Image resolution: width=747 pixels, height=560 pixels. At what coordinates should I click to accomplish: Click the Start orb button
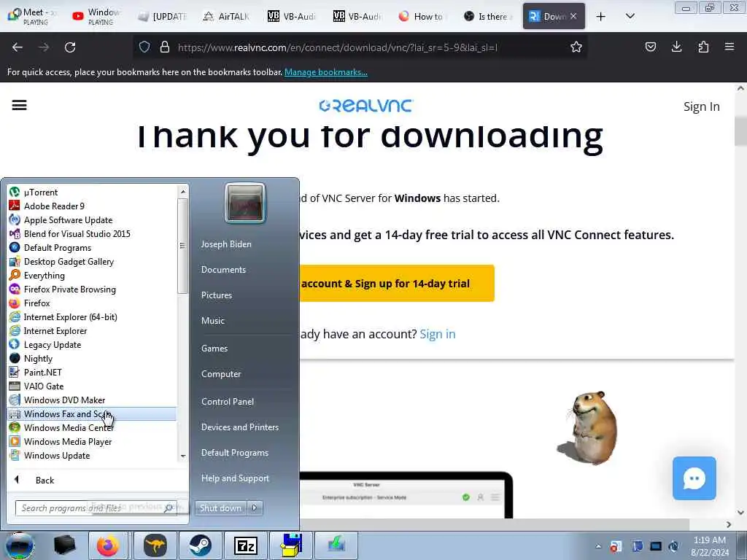click(20, 545)
